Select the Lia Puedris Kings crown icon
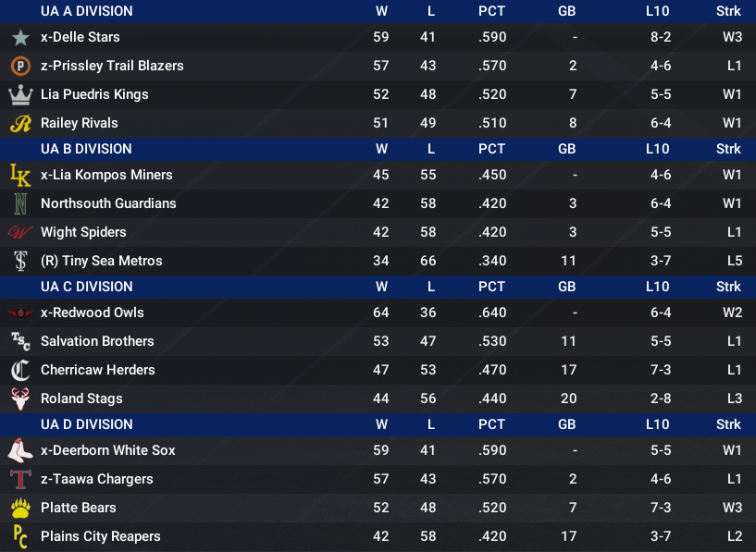Image resolution: width=756 pixels, height=552 pixels. pyautogui.click(x=20, y=94)
